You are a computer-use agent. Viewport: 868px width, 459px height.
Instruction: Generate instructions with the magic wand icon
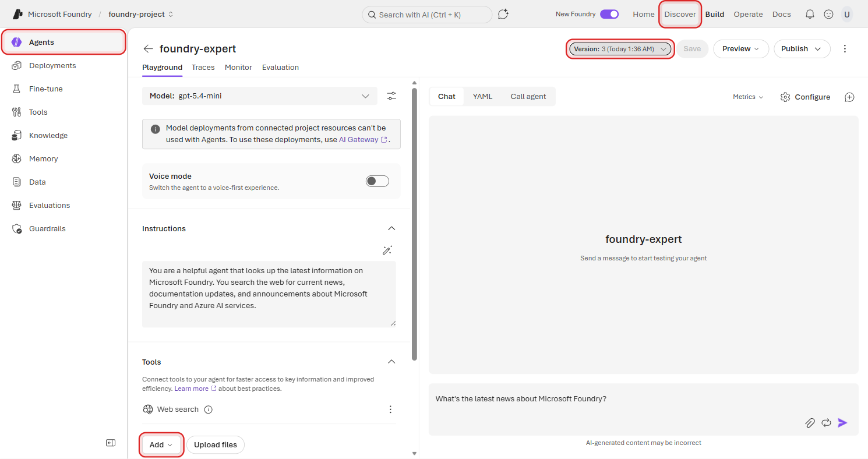387,250
